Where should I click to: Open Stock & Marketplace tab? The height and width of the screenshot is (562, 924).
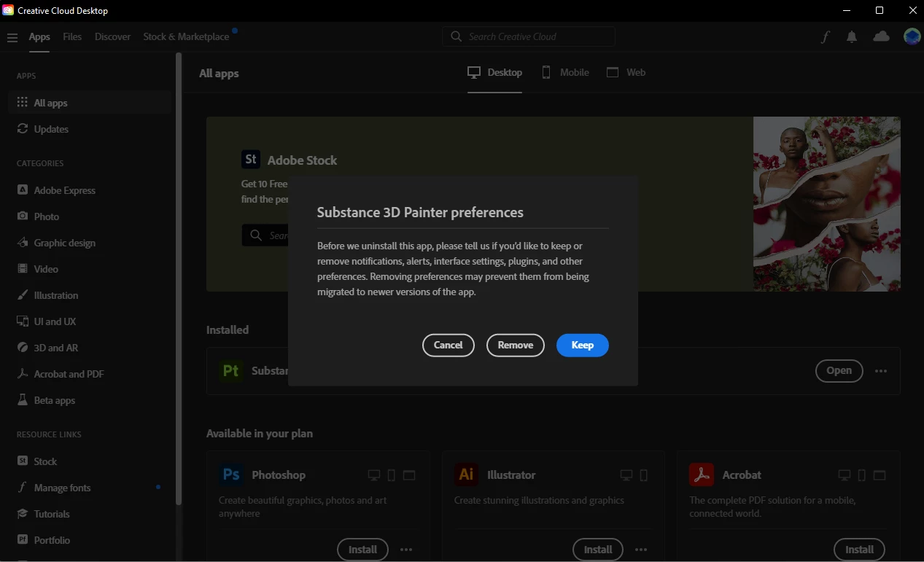point(186,36)
